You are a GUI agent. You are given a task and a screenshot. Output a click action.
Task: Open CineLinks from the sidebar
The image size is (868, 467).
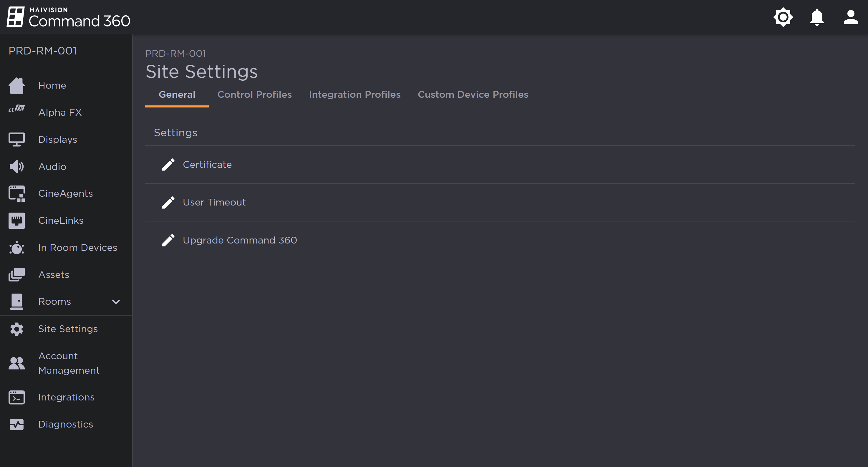point(61,220)
